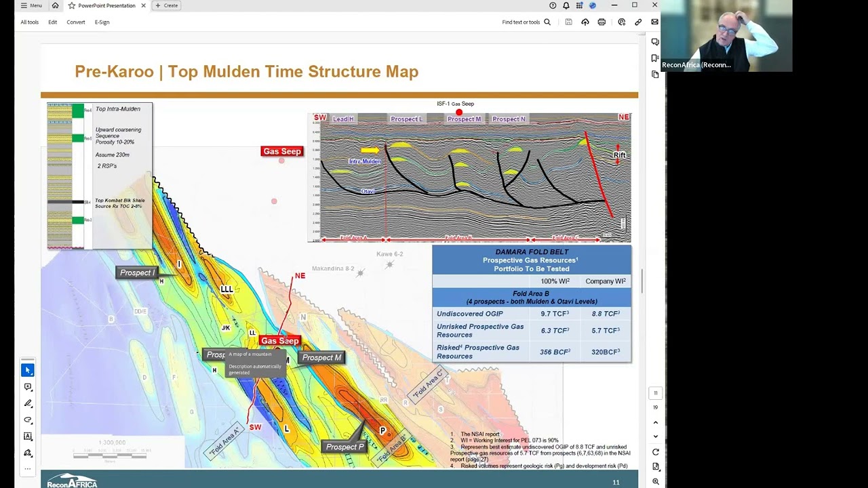
Task: Click the ReconAfrica video participant thumbnail
Action: (726, 36)
